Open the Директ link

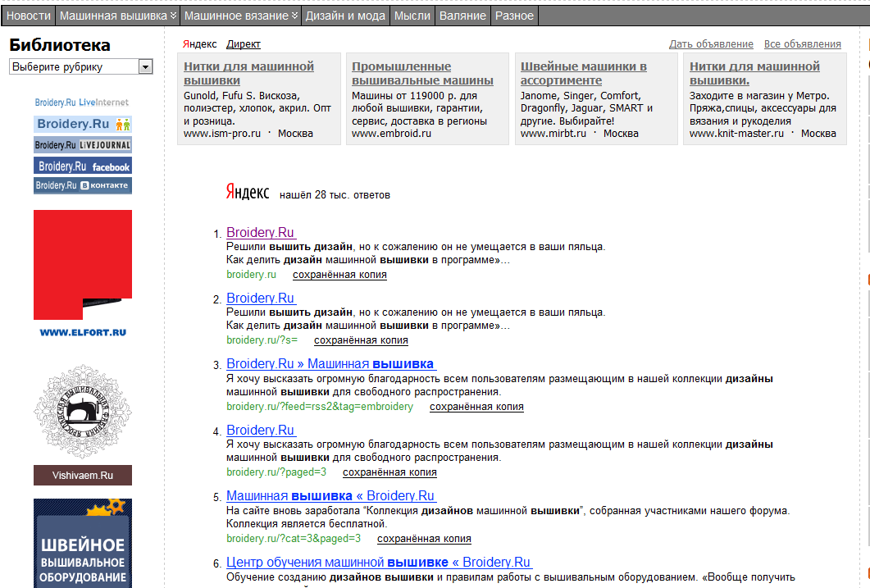coord(243,43)
